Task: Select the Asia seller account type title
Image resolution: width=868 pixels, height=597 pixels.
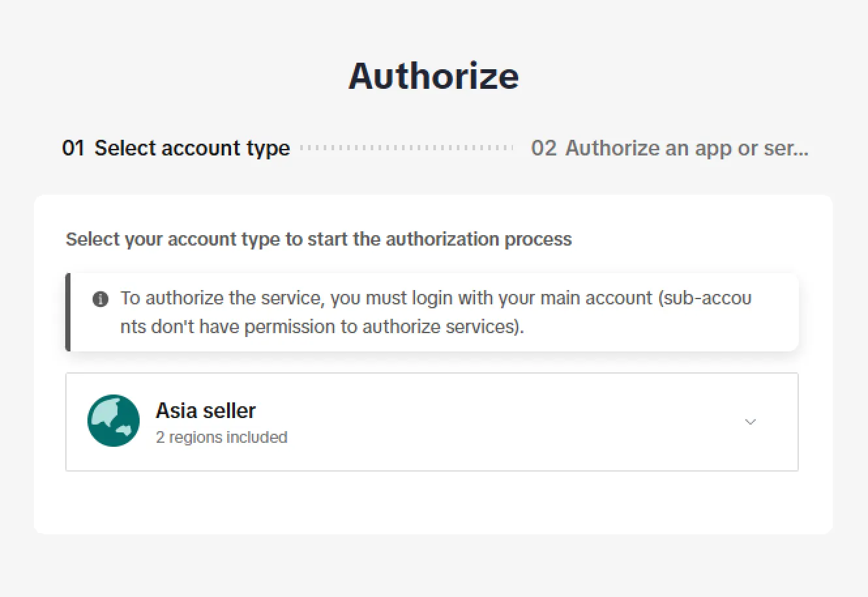Action: tap(206, 411)
